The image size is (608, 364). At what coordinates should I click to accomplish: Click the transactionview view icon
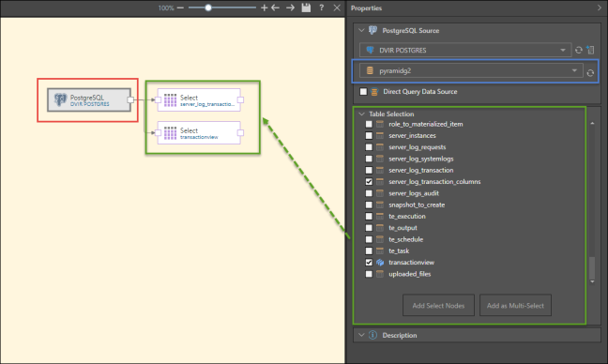(x=380, y=263)
